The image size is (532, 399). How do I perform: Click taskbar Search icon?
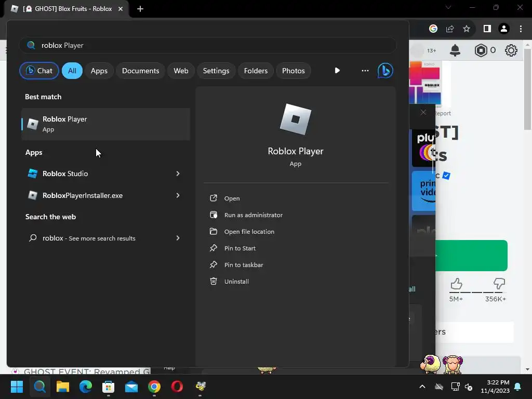pyautogui.click(x=39, y=387)
